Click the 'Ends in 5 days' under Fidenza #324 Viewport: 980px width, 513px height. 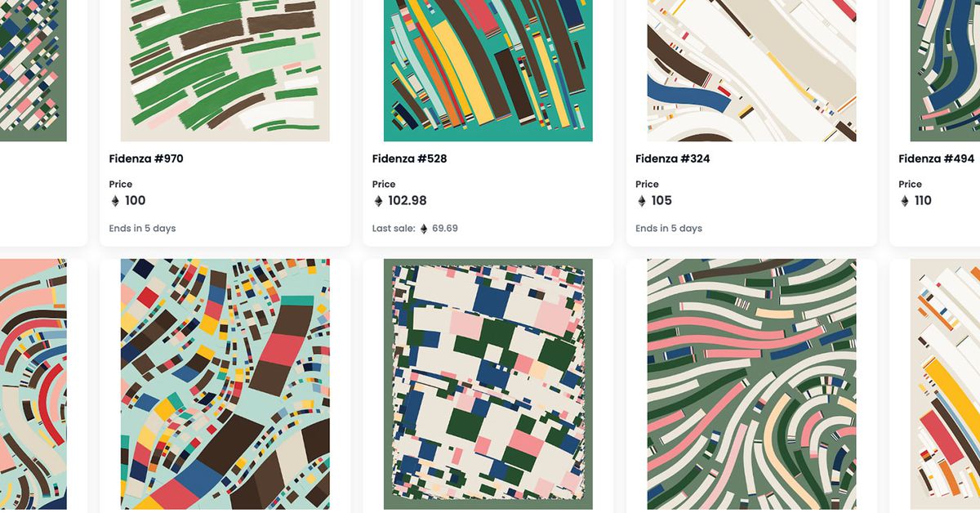tap(669, 229)
